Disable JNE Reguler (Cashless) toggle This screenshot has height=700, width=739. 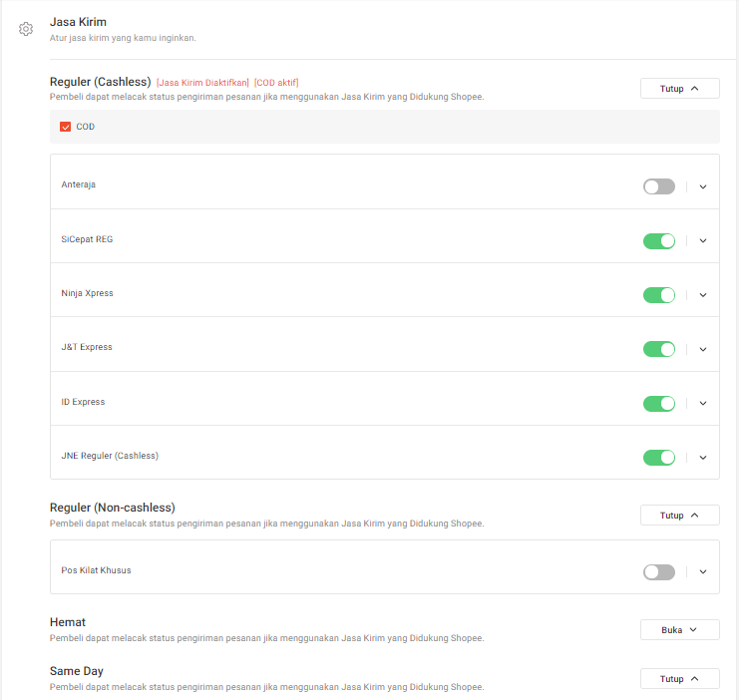click(659, 458)
